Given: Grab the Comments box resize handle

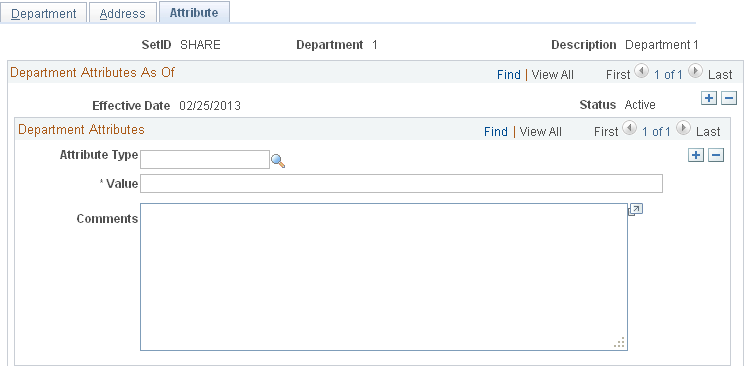Looking at the screenshot, I should pyautogui.click(x=619, y=342).
